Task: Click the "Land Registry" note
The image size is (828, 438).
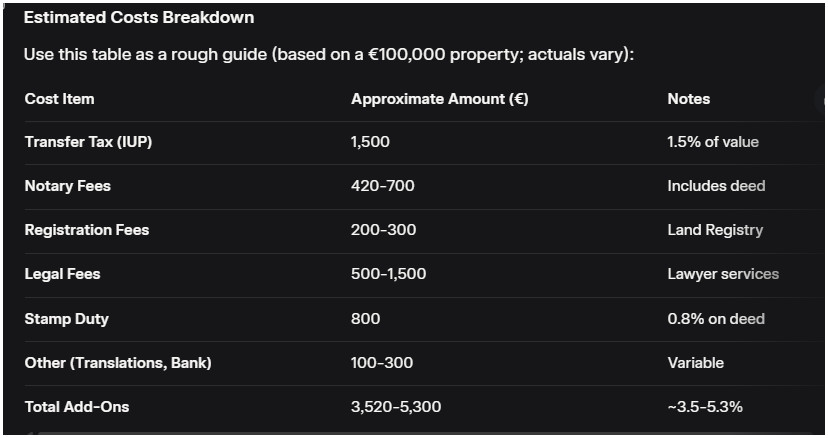Action: [x=715, y=230]
